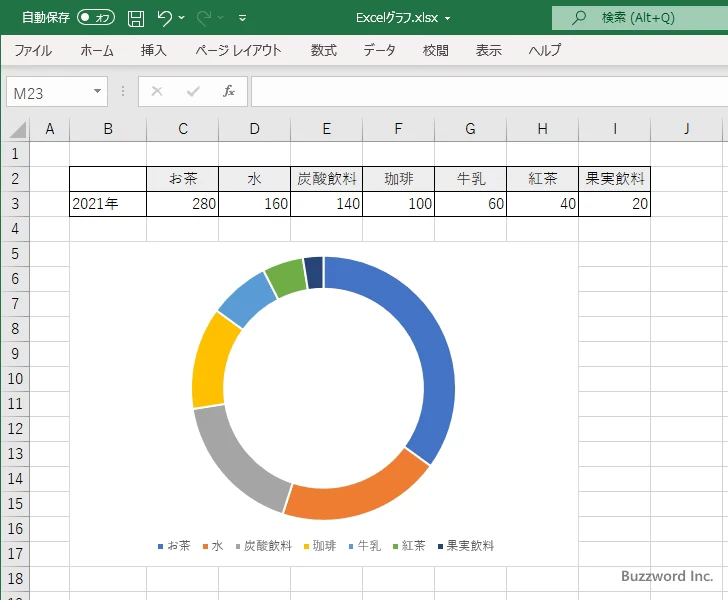Click the Name Box showing M23
Viewport: 728px width, 600px height.
pyautogui.click(x=49, y=92)
